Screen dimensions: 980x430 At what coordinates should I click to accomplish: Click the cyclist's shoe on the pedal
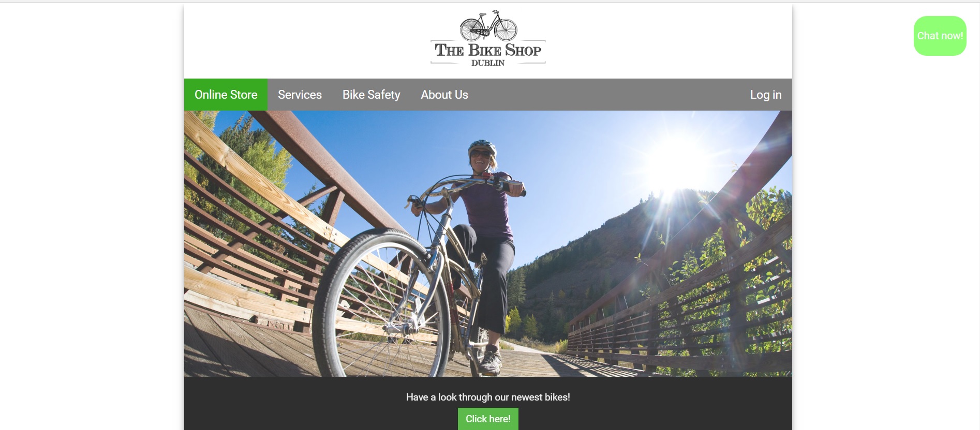tap(490, 361)
